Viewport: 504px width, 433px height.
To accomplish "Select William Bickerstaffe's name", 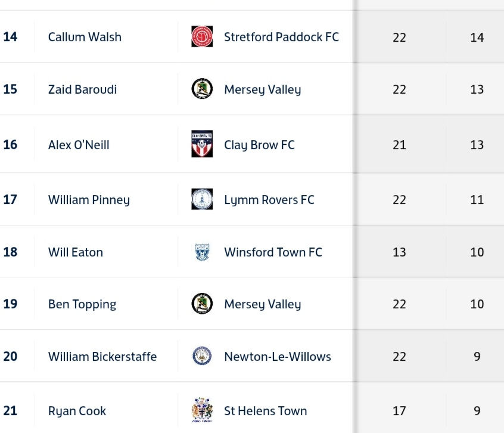I will click(102, 357).
